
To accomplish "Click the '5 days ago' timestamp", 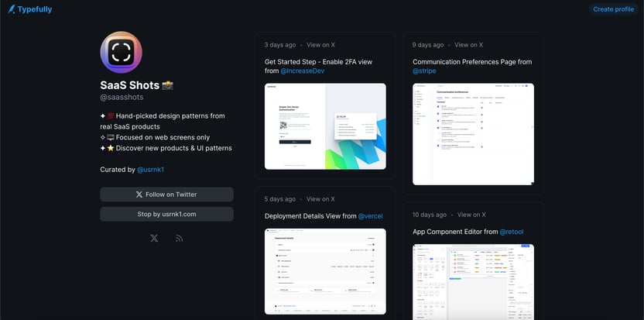I will point(280,199).
